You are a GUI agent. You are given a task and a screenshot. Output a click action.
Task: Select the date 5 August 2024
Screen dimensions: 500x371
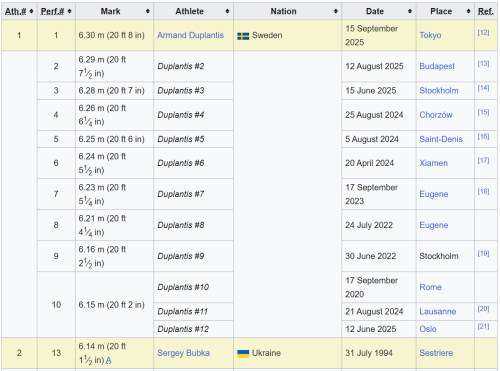[x=372, y=139]
